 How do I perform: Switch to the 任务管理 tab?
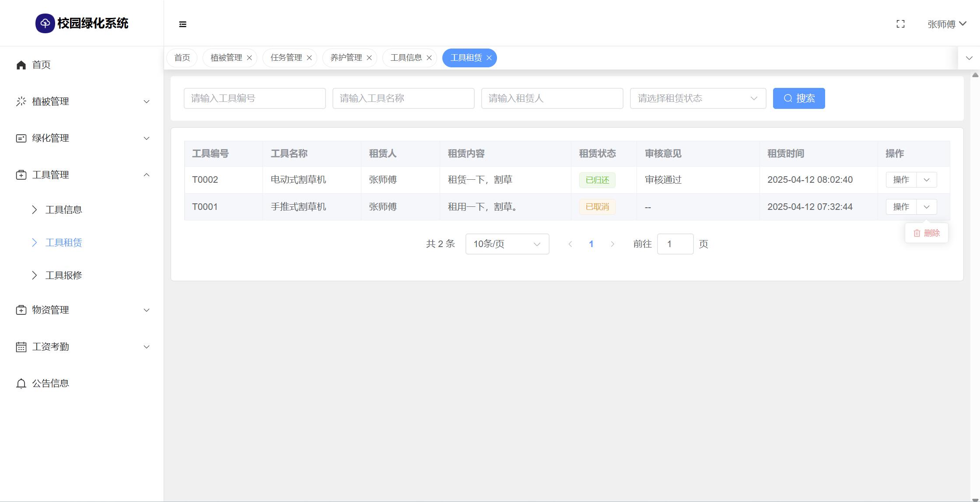[x=286, y=58]
